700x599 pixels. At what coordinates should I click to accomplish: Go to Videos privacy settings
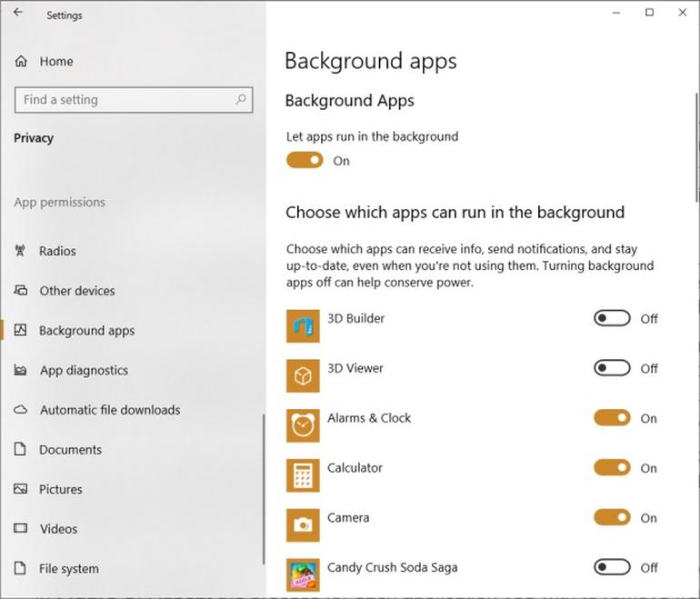tap(133, 529)
